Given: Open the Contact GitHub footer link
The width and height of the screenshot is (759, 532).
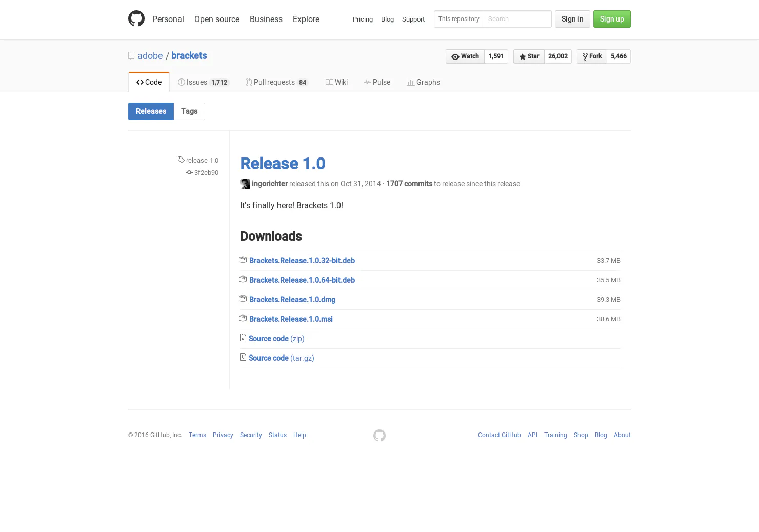Looking at the screenshot, I should pos(500,435).
